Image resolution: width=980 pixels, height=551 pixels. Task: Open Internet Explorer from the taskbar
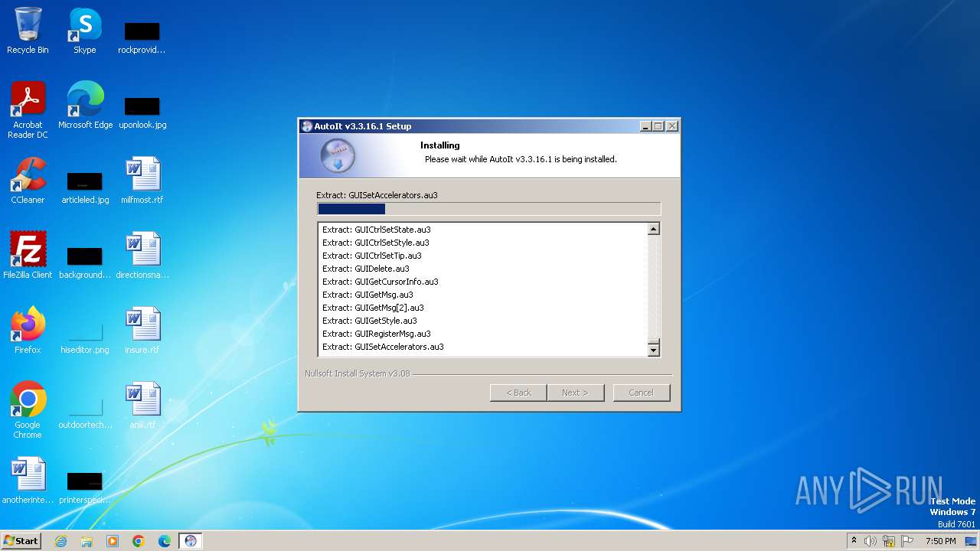[x=60, y=541]
